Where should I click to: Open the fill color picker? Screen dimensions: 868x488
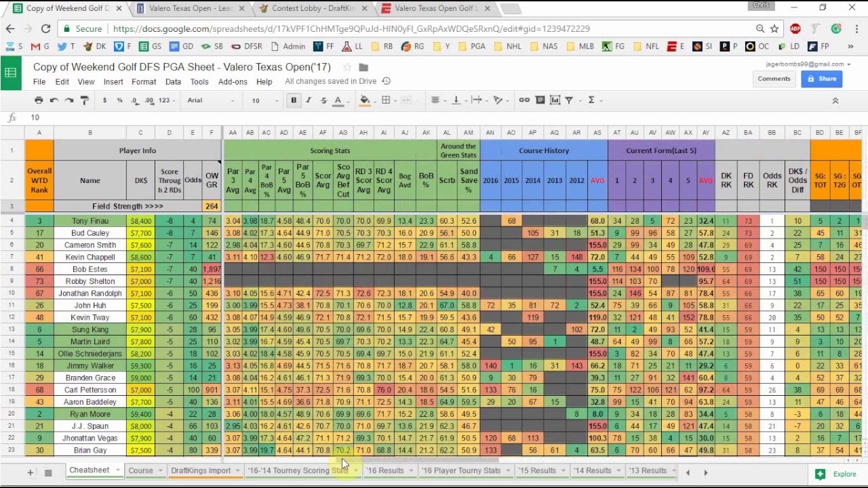[x=365, y=100]
